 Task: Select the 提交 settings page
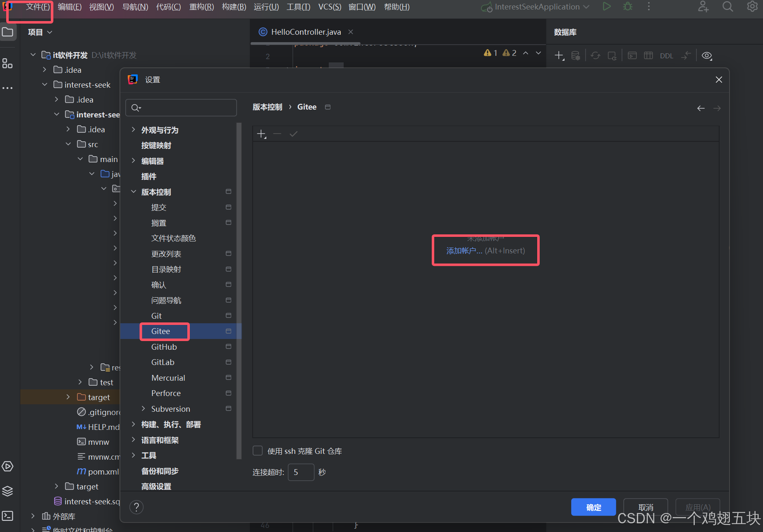pos(158,208)
